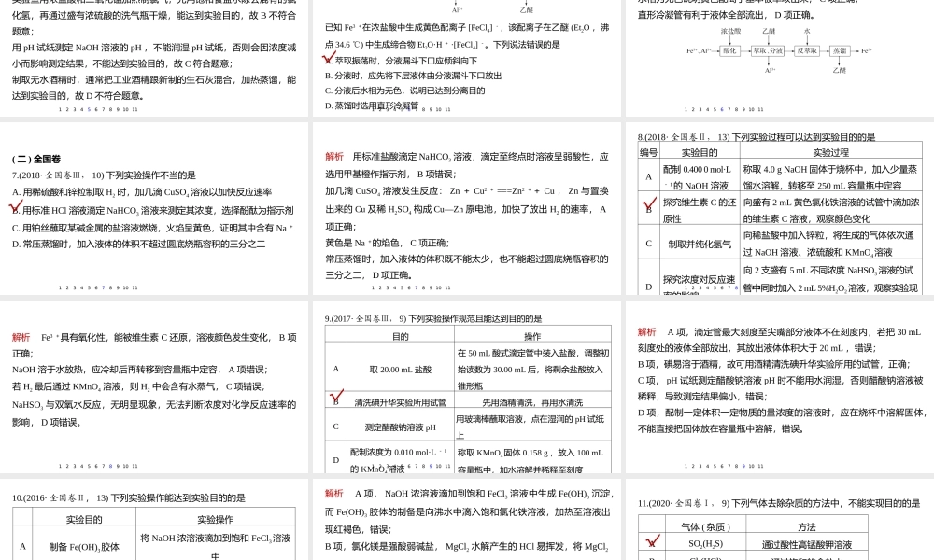Open the slide about 用pH试纸测定NaOH溶液的pH

click(154, 58)
